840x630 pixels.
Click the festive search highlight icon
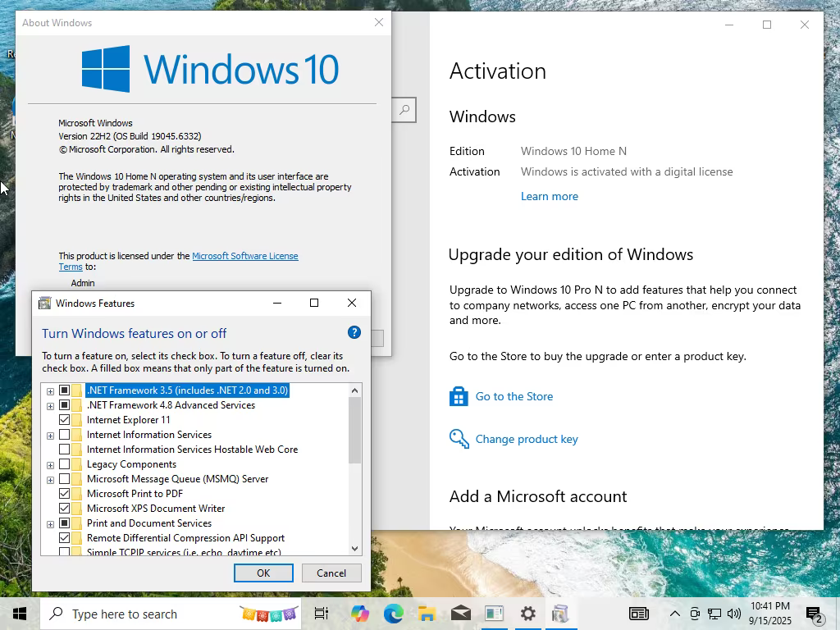click(x=268, y=614)
